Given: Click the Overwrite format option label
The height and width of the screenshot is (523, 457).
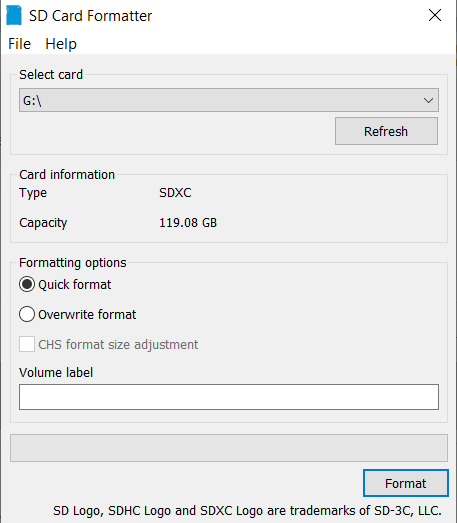Looking at the screenshot, I should [87, 315].
